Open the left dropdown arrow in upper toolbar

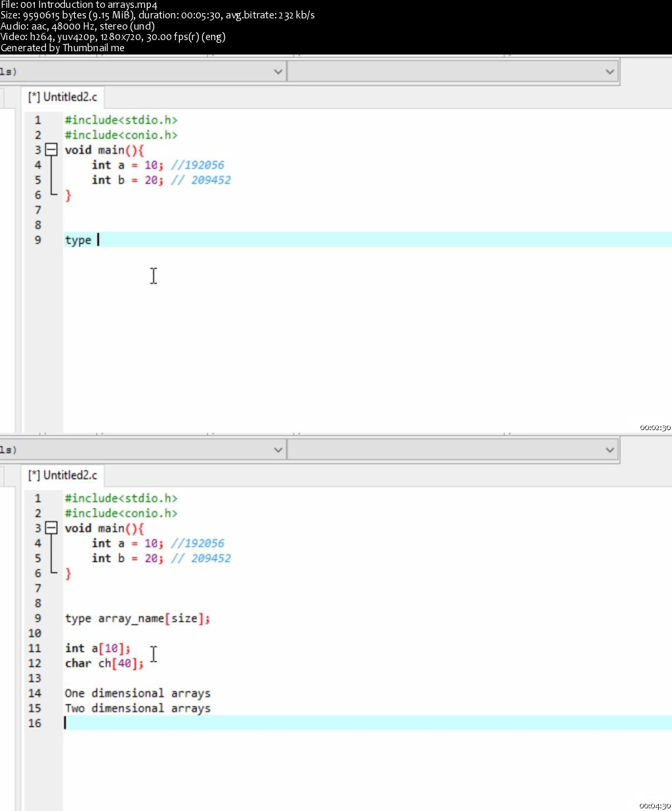(278, 72)
